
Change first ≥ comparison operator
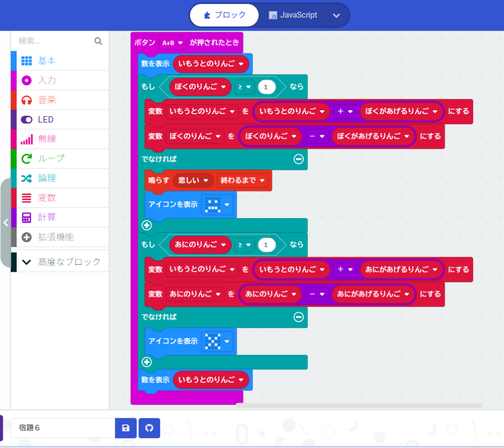coord(244,87)
